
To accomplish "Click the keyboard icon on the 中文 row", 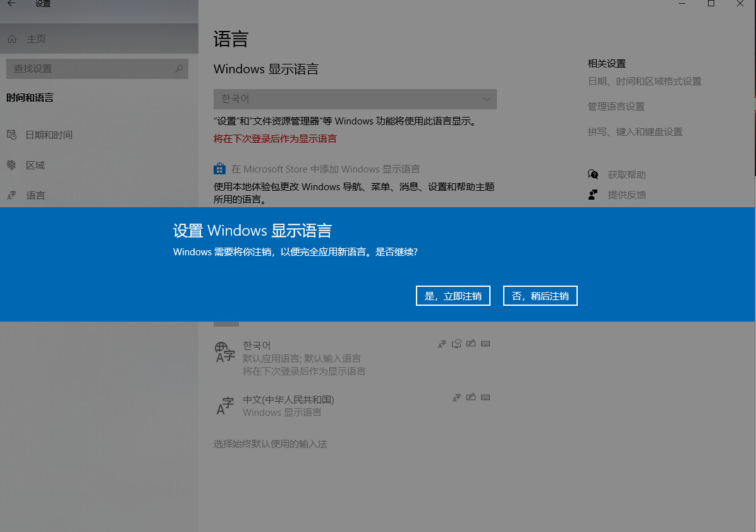I will pos(485,398).
